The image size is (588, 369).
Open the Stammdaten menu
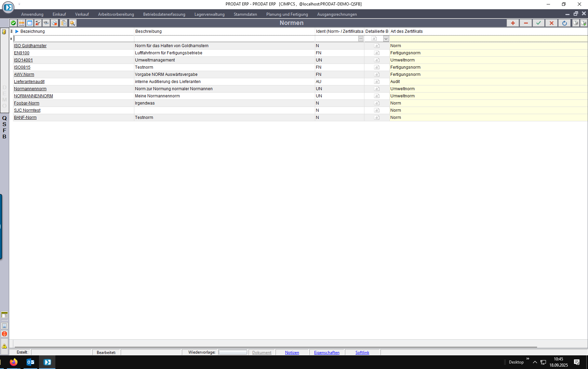(245, 14)
